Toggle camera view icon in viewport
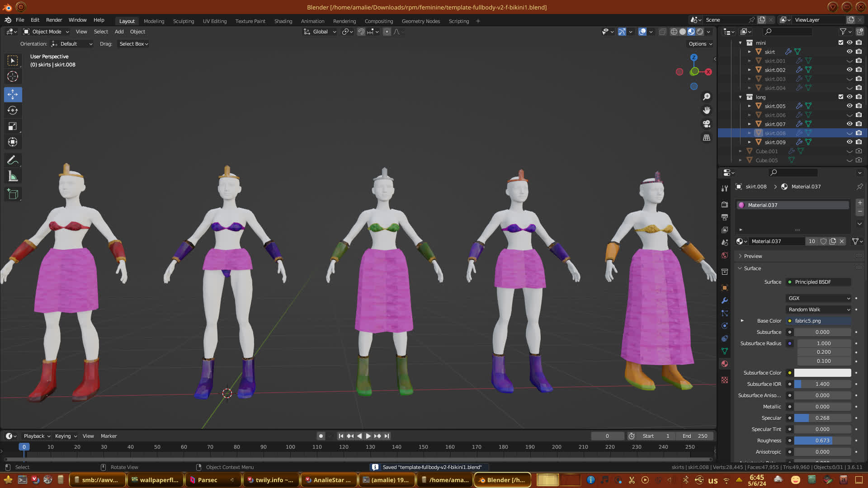The height and width of the screenshot is (488, 868). 707,124
